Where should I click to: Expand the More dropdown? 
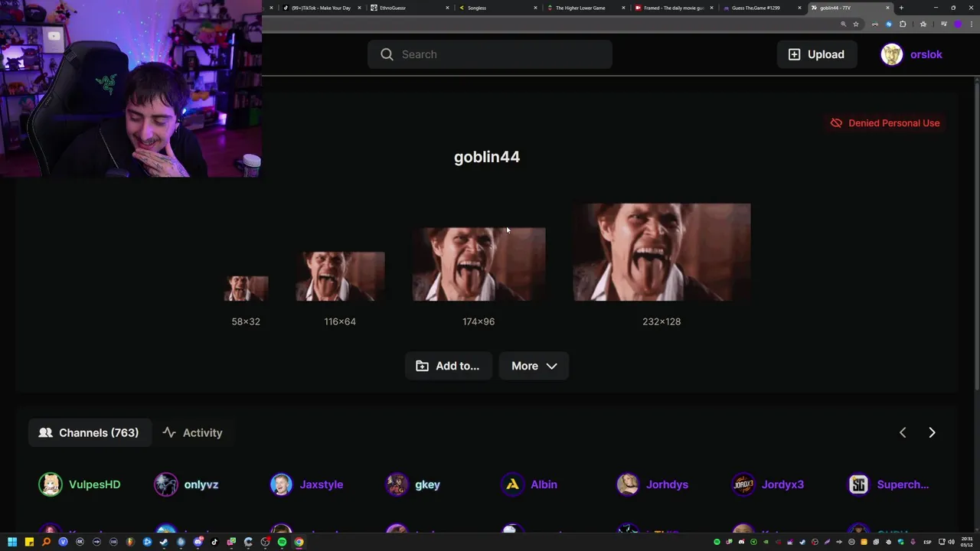click(534, 366)
